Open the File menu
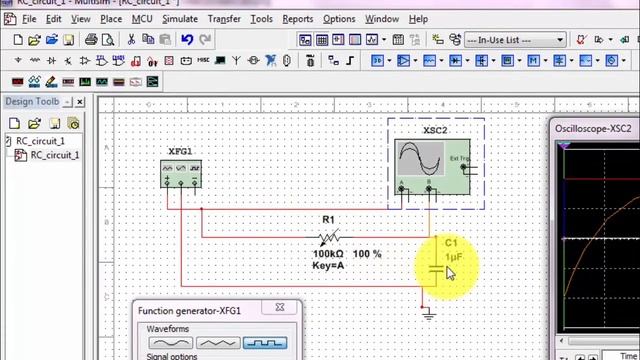The height and width of the screenshot is (360, 640). 29,19
